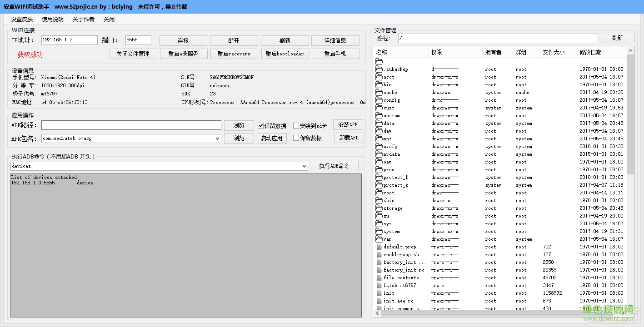The image size is (644, 327).
Task: Expand the APK包名 dropdown list
Action: point(217,138)
